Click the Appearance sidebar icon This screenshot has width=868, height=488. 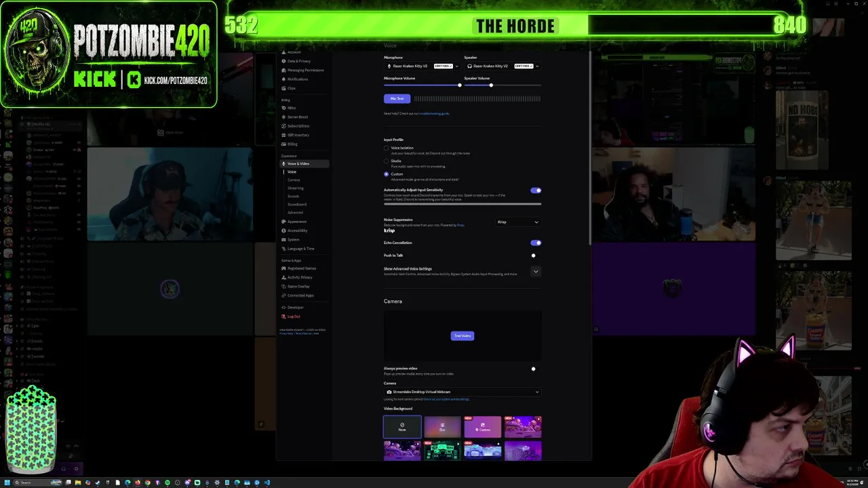pyautogui.click(x=283, y=222)
